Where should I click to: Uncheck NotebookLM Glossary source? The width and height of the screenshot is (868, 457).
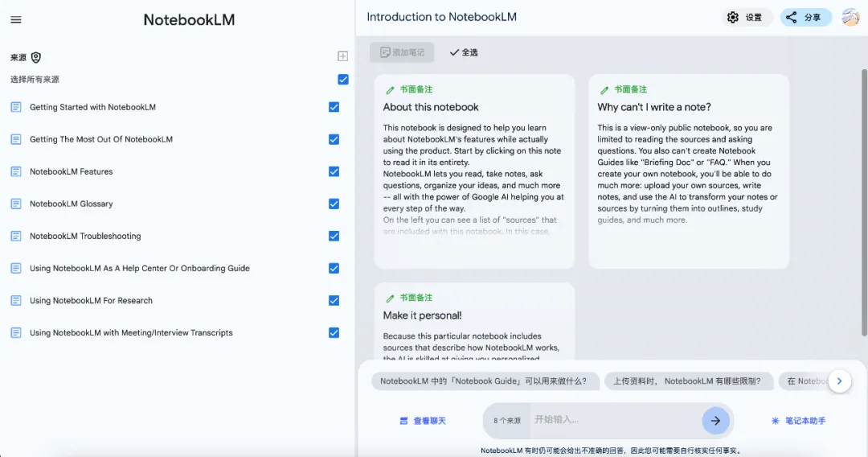point(334,204)
